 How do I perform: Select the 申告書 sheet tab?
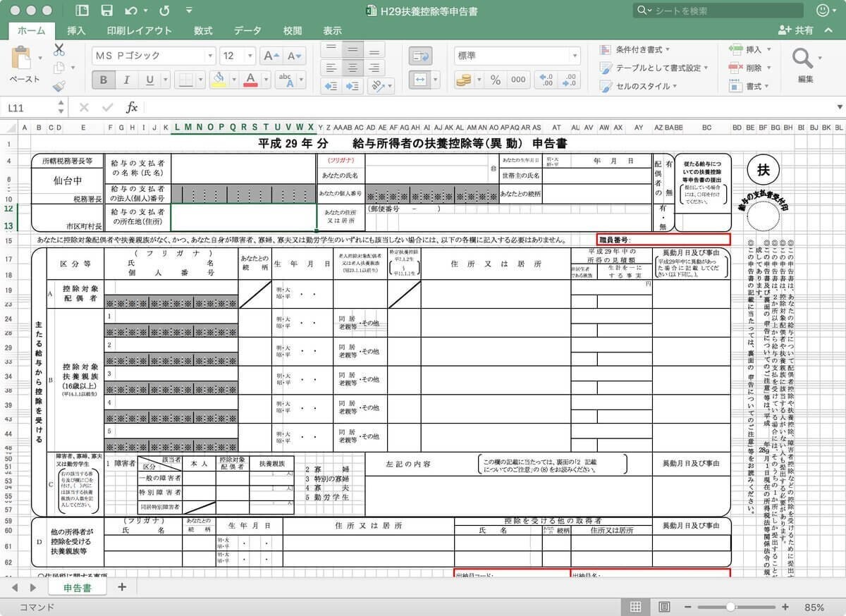pyautogui.click(x=77, y=587)
